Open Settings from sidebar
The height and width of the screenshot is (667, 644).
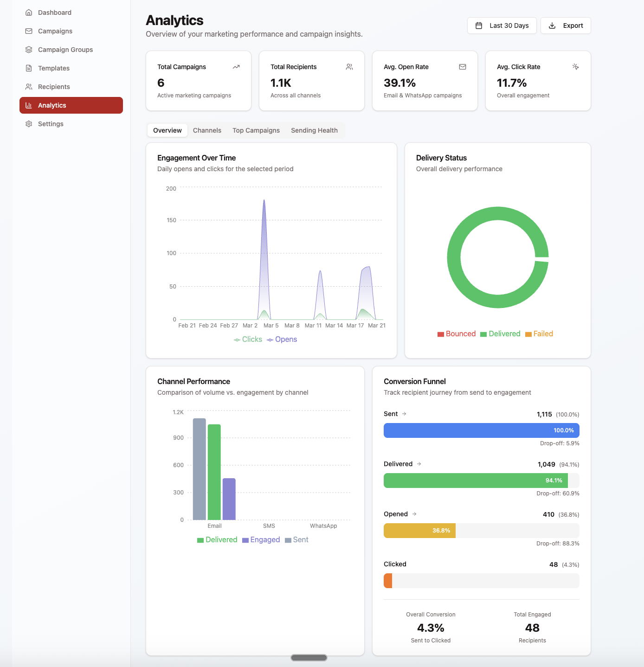71,124
